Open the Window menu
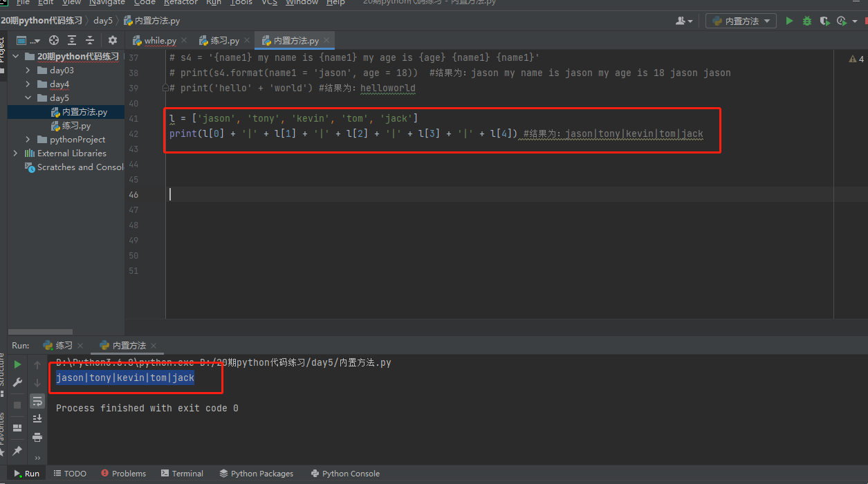Screen dimensions: 868x484 302,3
